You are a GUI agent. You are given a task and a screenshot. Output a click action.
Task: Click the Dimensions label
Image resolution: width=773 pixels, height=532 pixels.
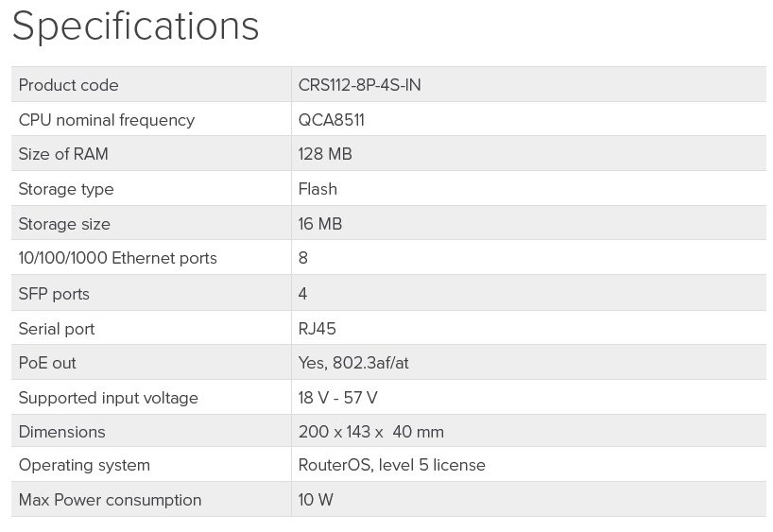coord(61,432)
